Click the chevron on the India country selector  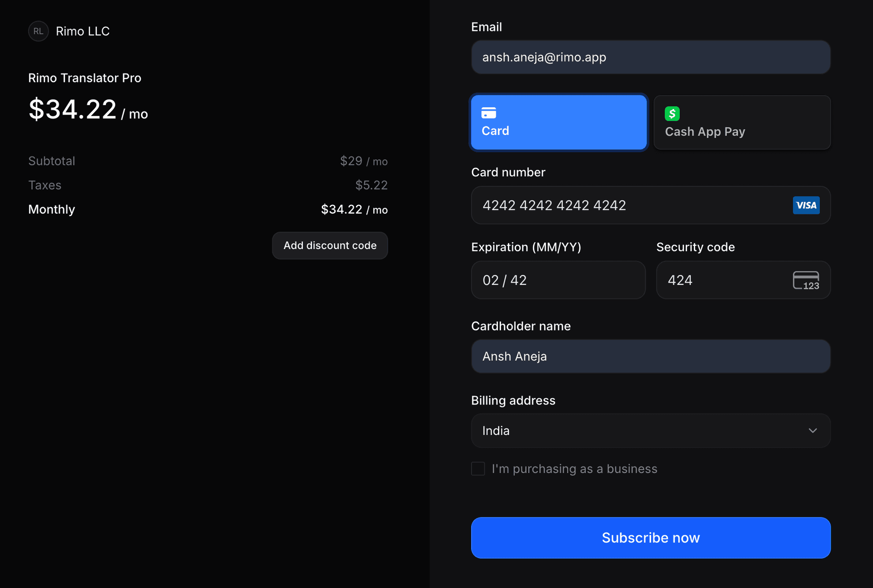coord(813,430)
